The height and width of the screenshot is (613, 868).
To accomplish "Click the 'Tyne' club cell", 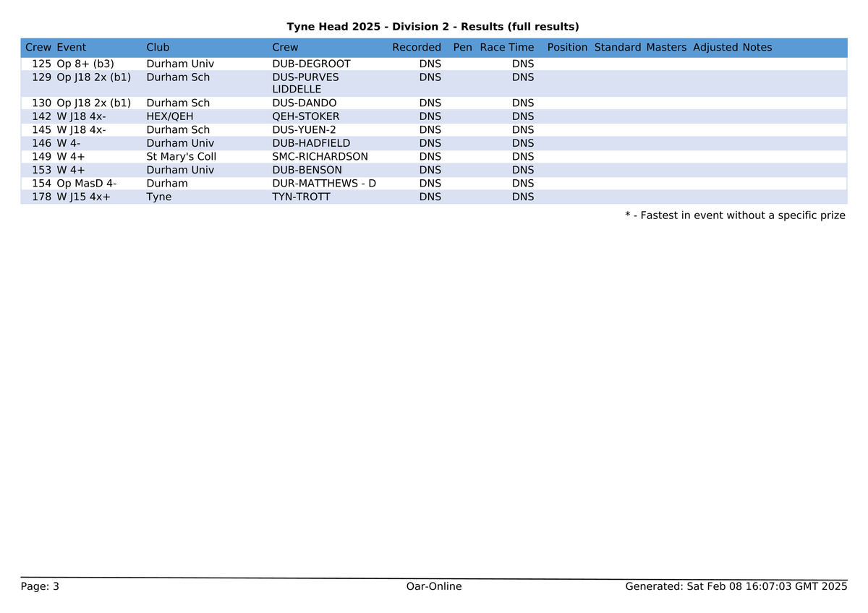I will pyautogui.click(x=159, y=197).
